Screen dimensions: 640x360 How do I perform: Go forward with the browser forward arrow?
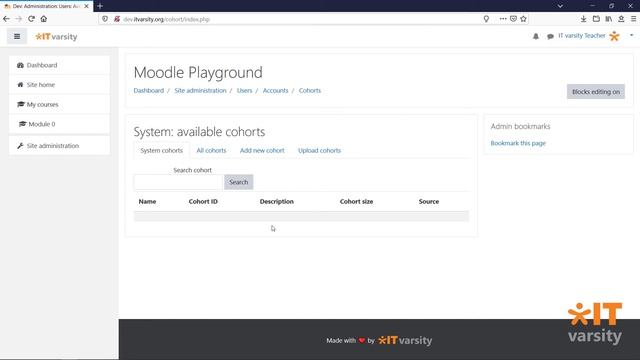point(19,19)
